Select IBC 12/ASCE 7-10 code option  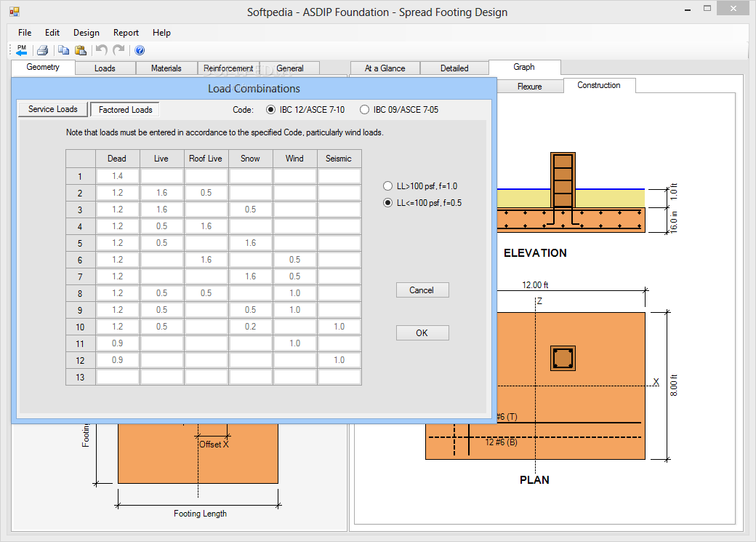coord(305,110)
